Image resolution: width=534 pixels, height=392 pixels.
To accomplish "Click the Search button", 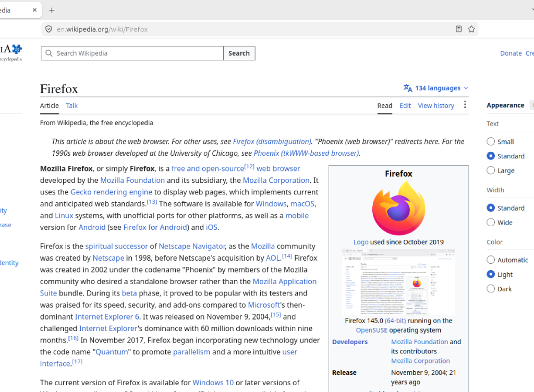I will tap(239, 53).
